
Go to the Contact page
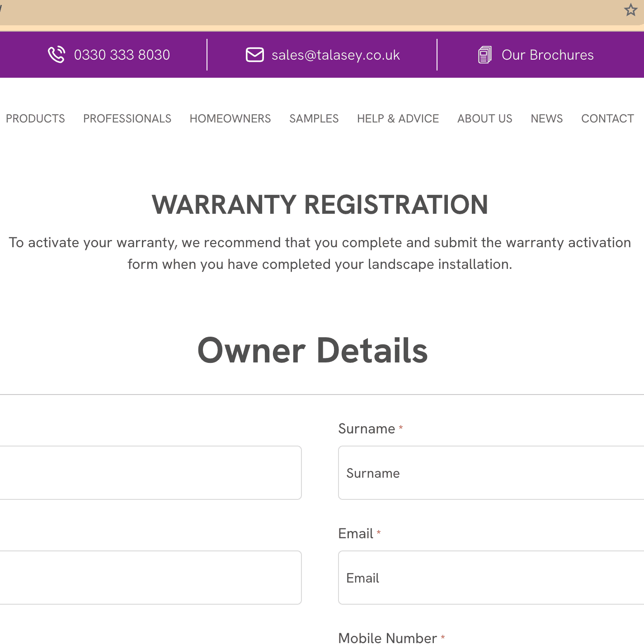[x=607, y=118]
